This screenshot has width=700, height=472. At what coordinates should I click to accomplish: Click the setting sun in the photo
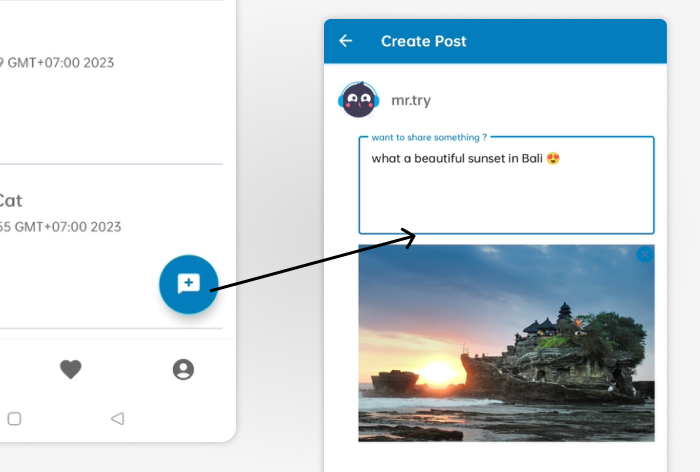pyautogui.click(x=438, y=374)
